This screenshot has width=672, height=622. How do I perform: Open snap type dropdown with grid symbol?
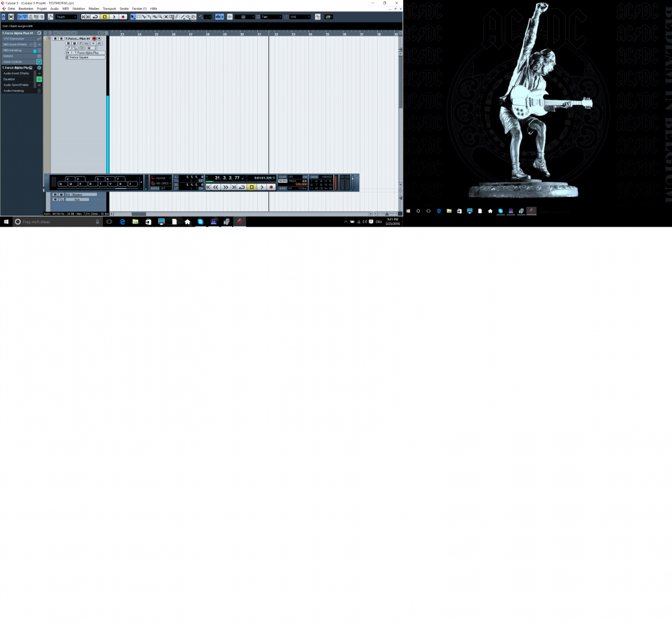pyautogui.click(x=244, y=17)
